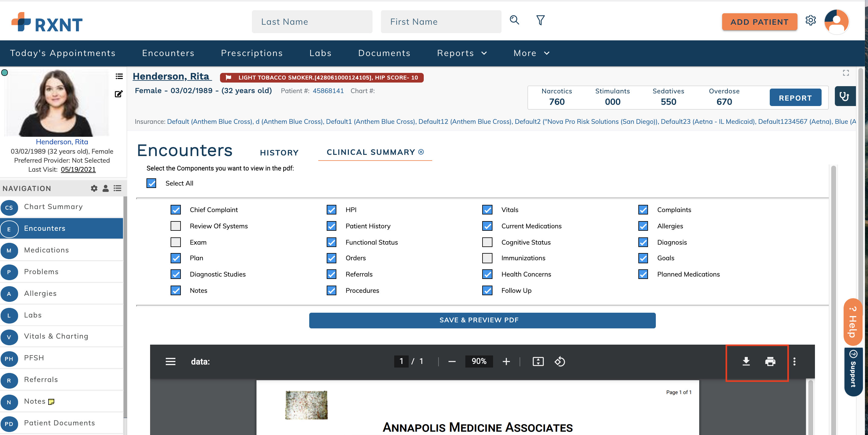Select the Clinical Summary tab
Screen dimensions: 868x435
click(x=371, y=152)
